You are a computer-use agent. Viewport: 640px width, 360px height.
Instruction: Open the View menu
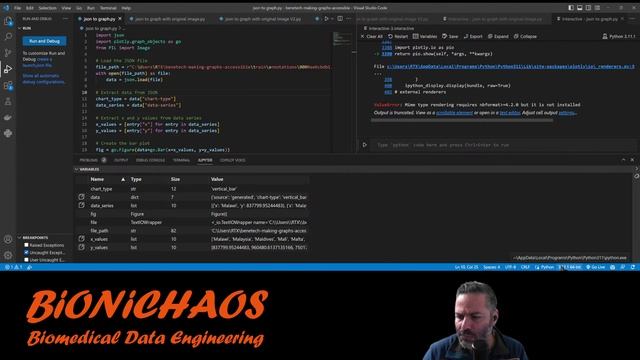click(x=66, y=8)
